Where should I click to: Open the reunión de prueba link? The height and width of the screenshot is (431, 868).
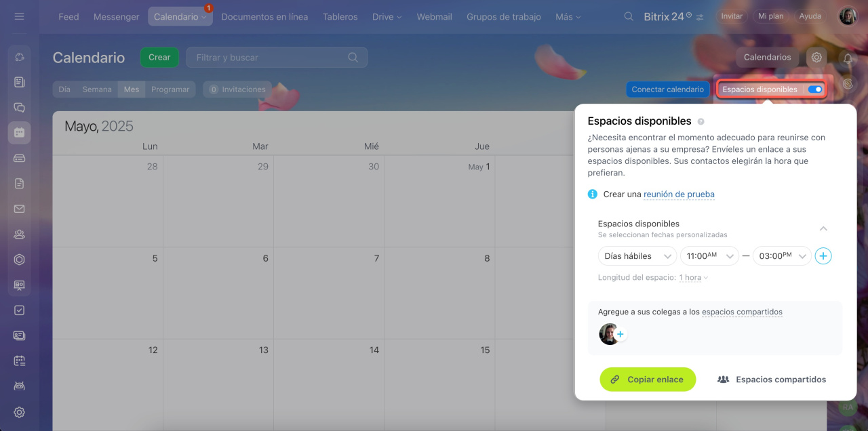(x=679, y=194)
